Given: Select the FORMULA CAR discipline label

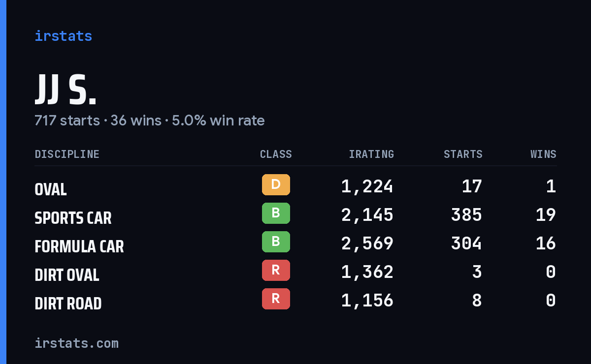Looking at the screenshot, I should pyautogui.click(x=79, y=246).
